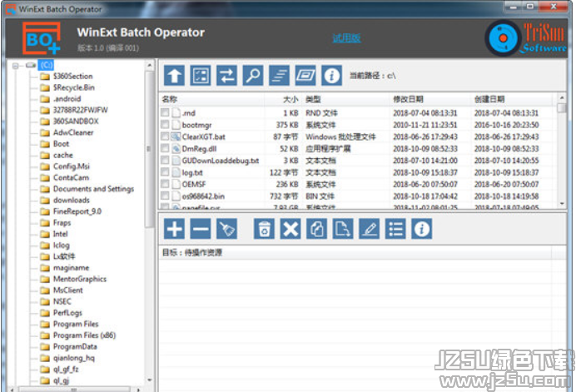576x392 pixels.
Task: Click the folder tree scroll-up arrow
Action: [x=150, y=66]
